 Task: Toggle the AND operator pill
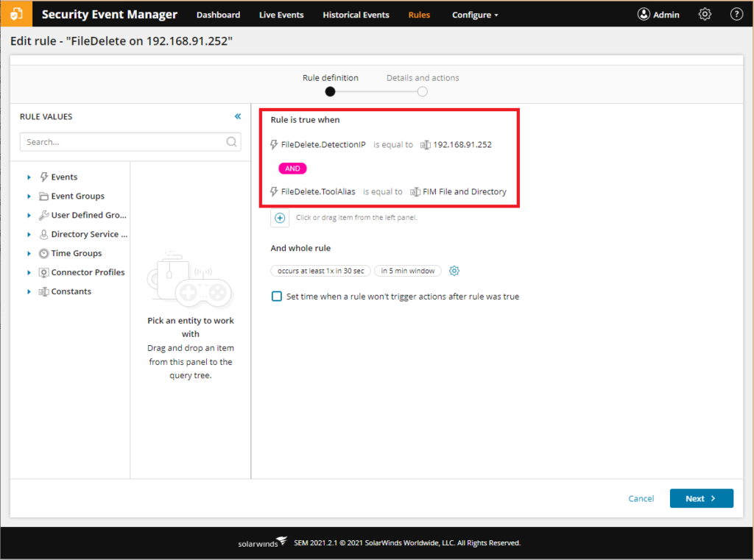(292, 169)
